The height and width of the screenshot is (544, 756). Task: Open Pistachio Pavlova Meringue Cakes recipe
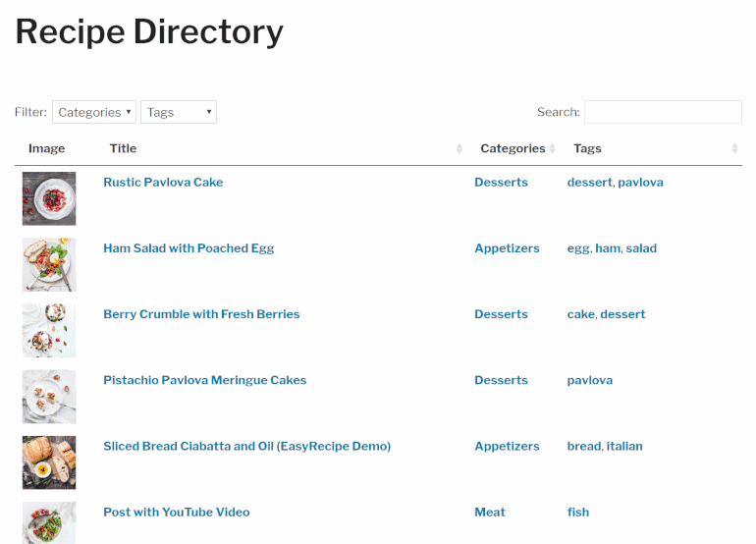coord(204,380)
